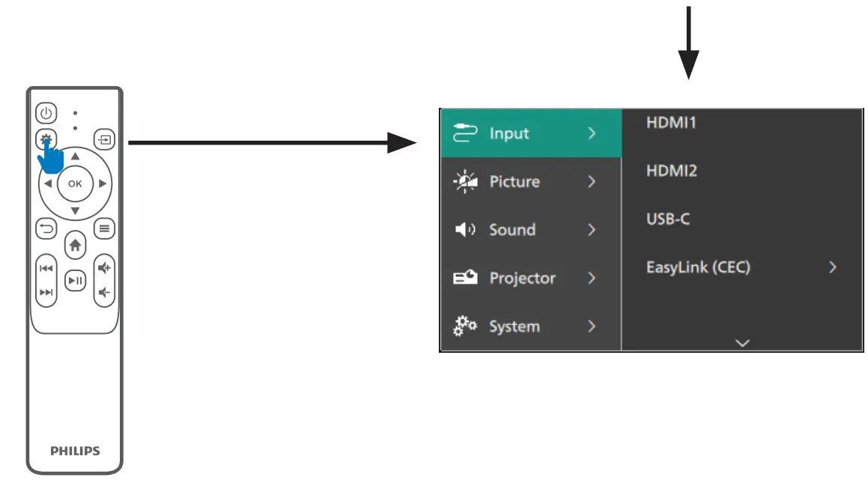Expand the Sound submenu chevron
Viewport: 868px width, 489px height.
[592, 230]
